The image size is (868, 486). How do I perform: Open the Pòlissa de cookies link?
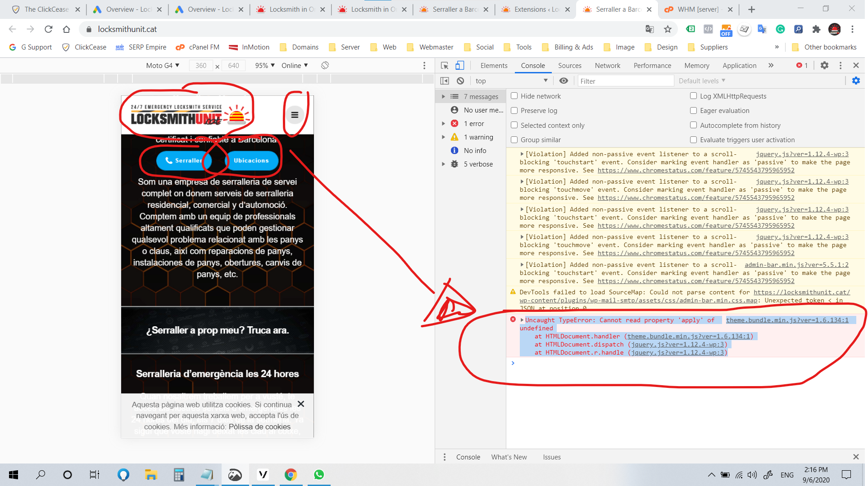click(259, 427)
